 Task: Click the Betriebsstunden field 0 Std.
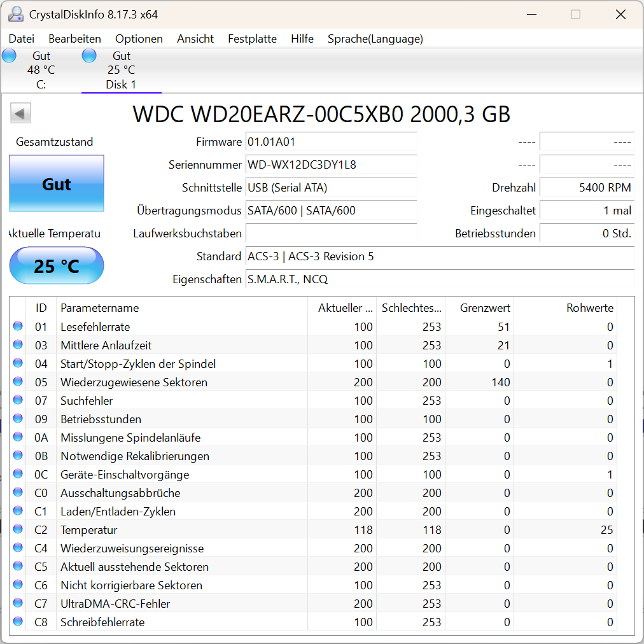coord(587,234)
